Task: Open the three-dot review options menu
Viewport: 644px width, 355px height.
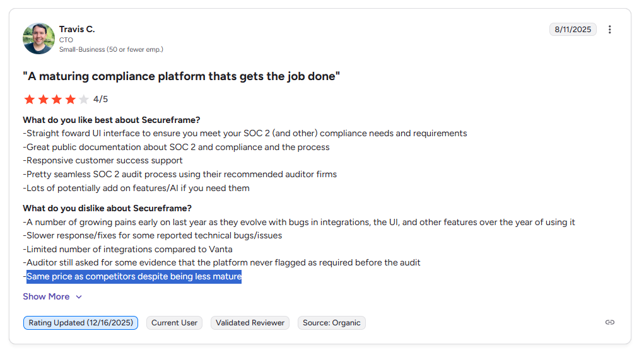Action: (609, 30)
